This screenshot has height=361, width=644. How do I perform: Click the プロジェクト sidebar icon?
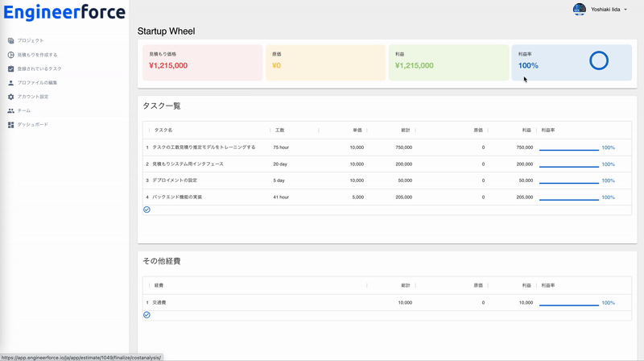[11, 40]
